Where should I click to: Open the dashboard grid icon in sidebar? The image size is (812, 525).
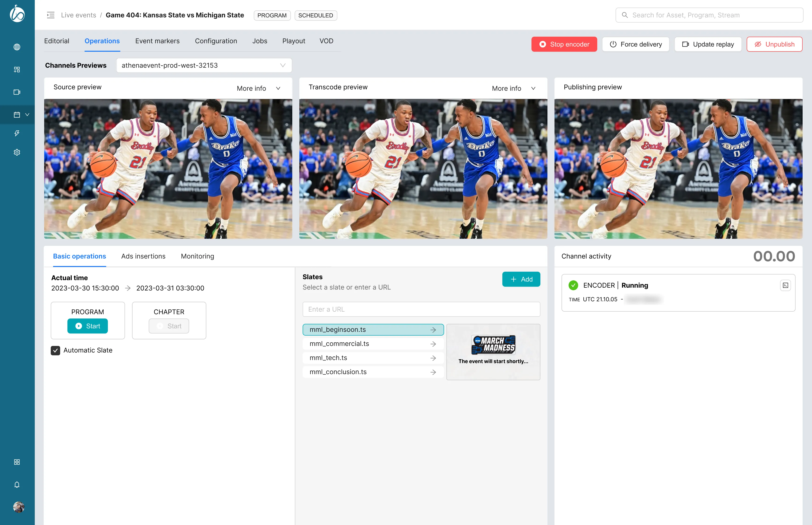point(17,70)
